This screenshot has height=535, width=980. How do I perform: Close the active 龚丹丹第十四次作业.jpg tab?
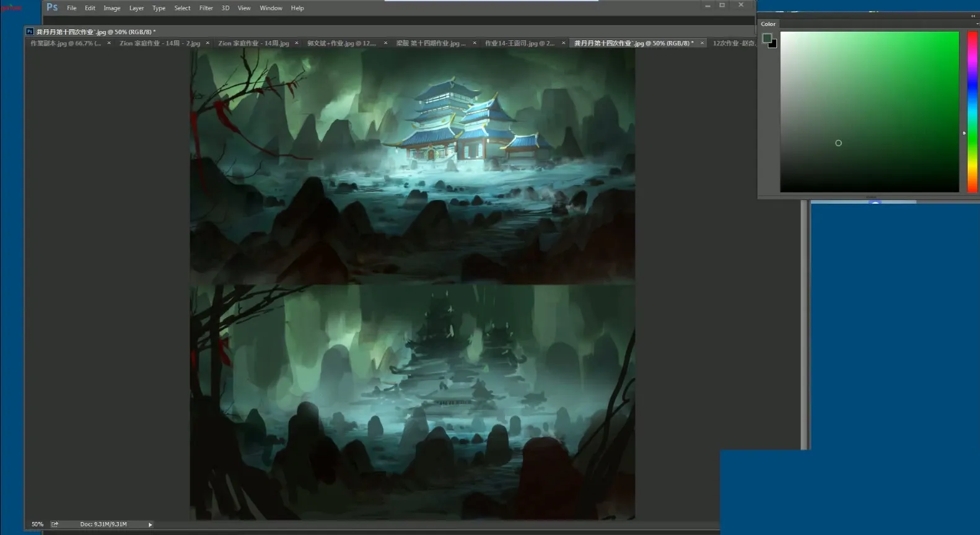[x=702, y=43]
